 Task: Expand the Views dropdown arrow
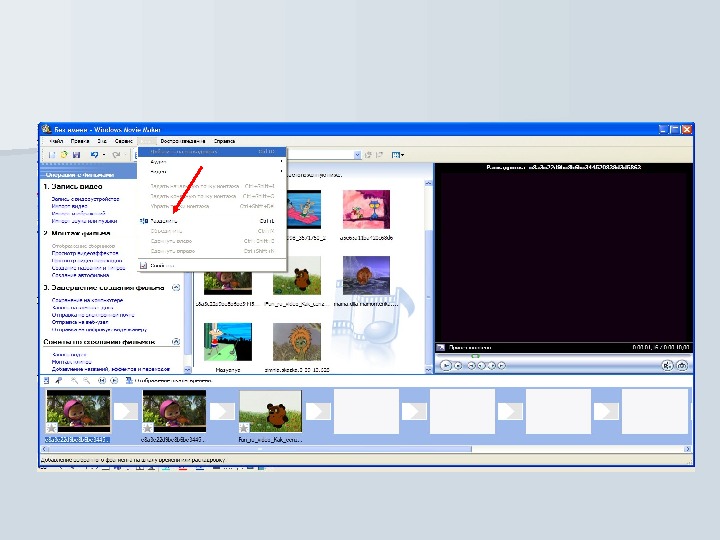click(x=402, y=155)
